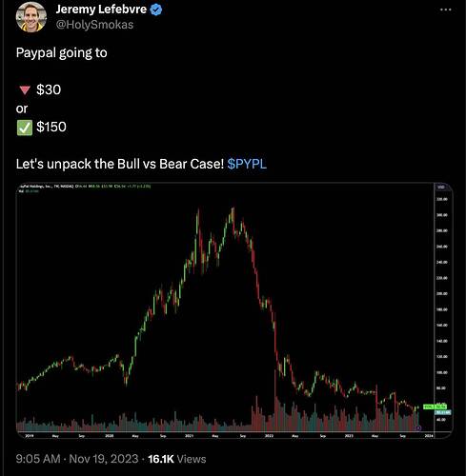
Task: Click the USD currency label on chart
Action: point(441,188)
